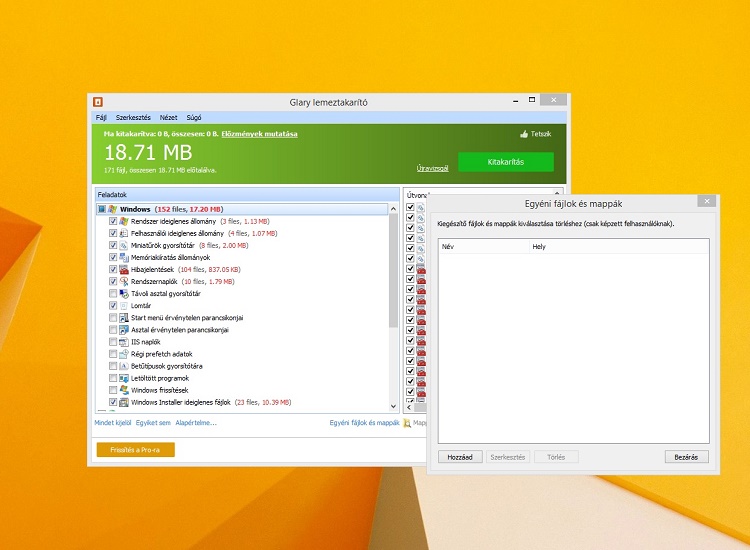Screen dimensions: 750x550
Task: Click the task list scroll-up arrow
Action: [x=393, y=209]
